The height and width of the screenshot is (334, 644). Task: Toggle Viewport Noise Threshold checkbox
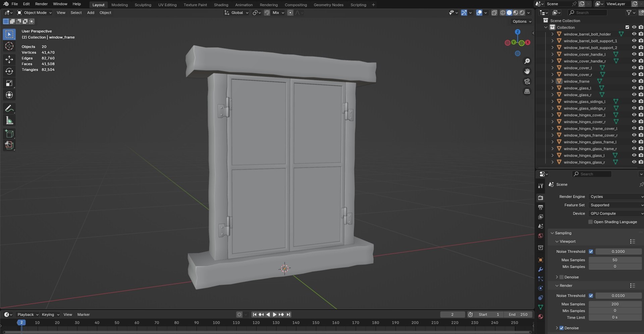591,252
